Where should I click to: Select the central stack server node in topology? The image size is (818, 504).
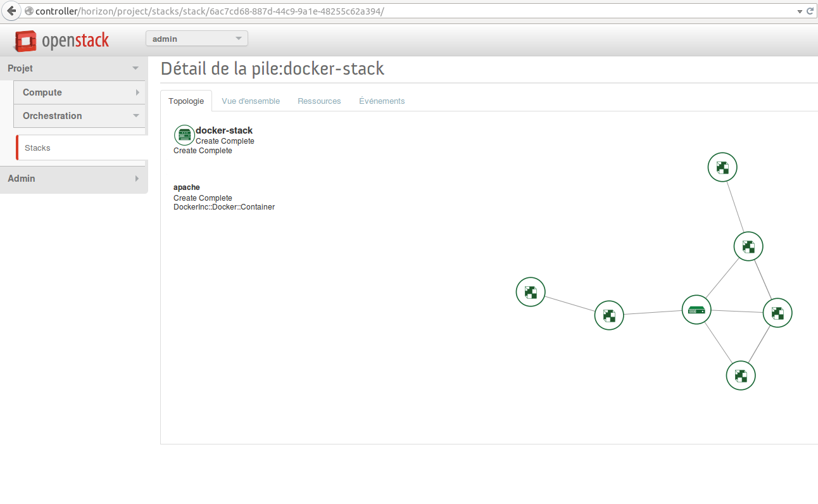pos(696,310)
